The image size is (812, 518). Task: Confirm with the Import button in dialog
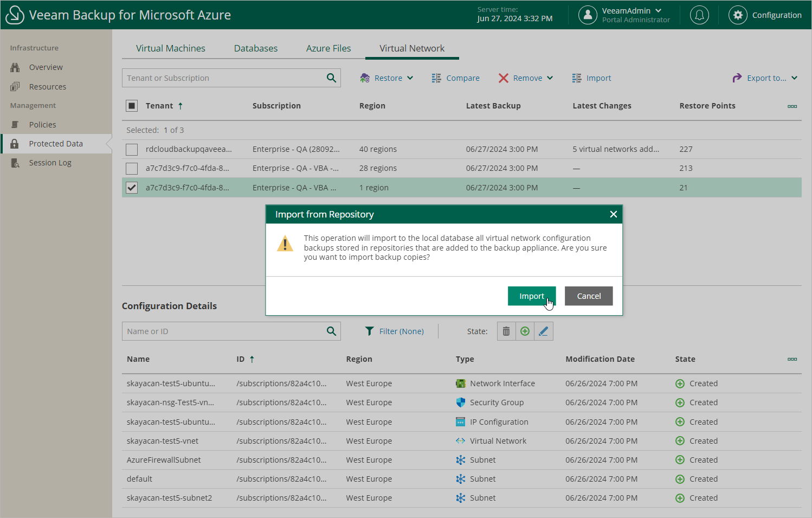coord(532,296)
